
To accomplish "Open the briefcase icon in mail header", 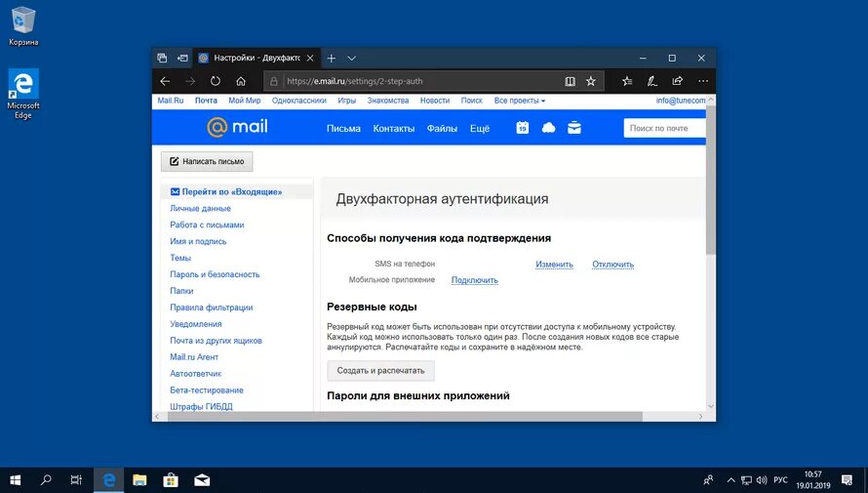I will coord(574,128).
